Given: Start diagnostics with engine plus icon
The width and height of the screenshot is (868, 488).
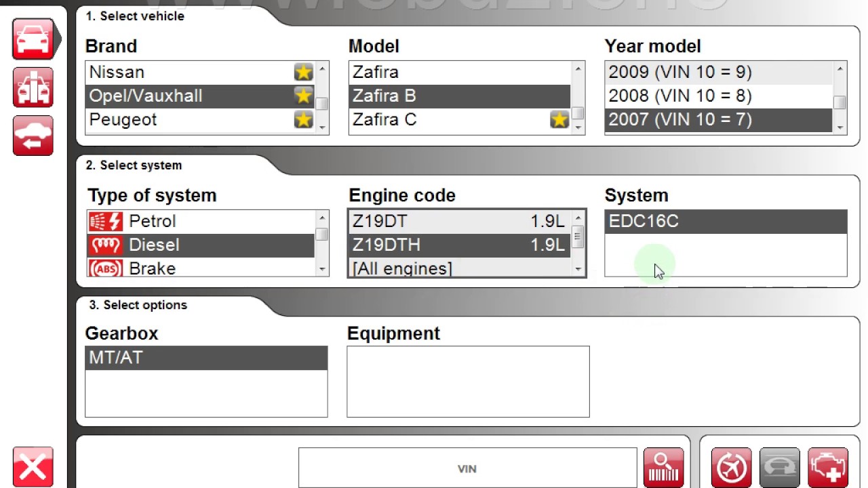Looking at the screenshot, I should pos(828,467).
